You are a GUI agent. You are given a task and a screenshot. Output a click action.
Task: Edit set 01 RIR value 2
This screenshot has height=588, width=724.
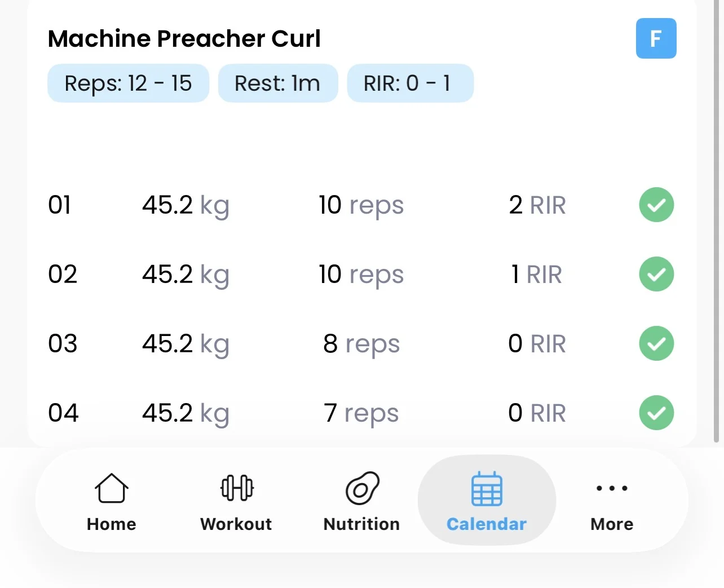[x=515, y=205]
